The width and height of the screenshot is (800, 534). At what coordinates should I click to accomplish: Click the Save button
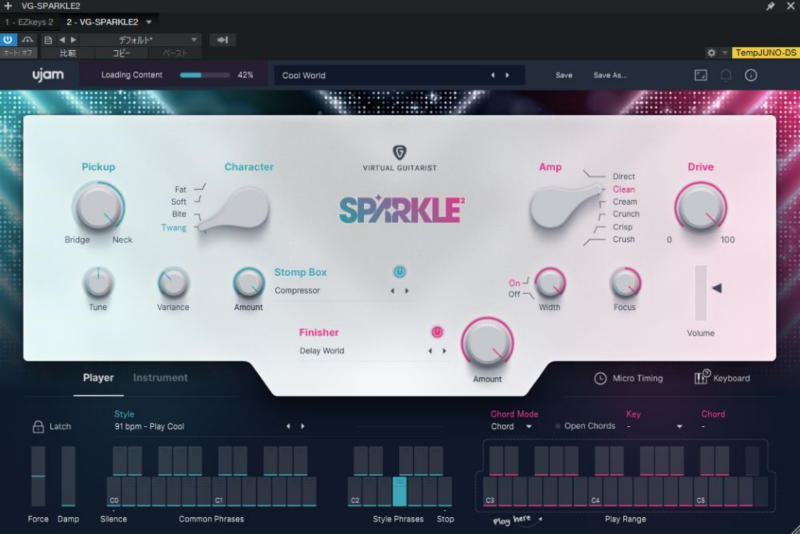564,75
